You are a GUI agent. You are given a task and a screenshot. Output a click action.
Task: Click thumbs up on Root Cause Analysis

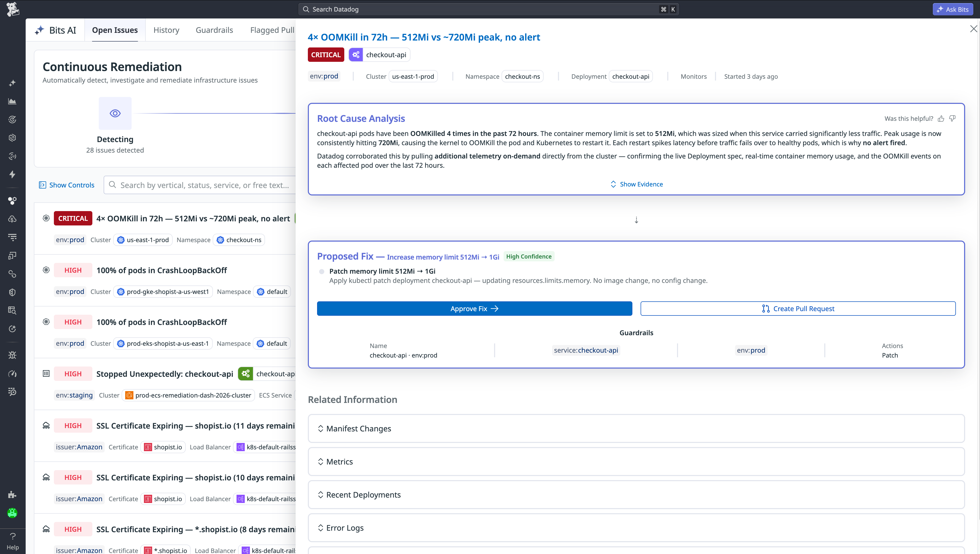(941, 118)
